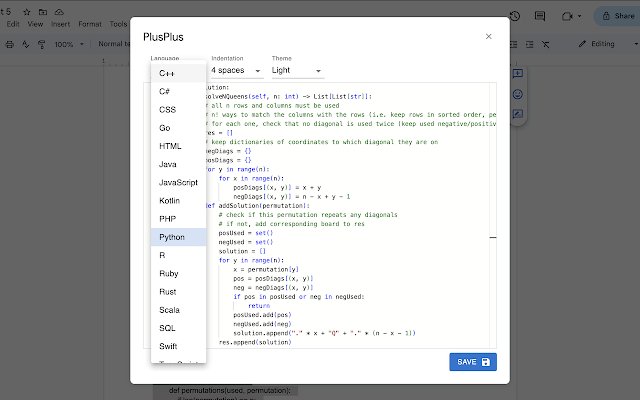
Task: Click the move to folder icon
Action: (x=43, y=12)
